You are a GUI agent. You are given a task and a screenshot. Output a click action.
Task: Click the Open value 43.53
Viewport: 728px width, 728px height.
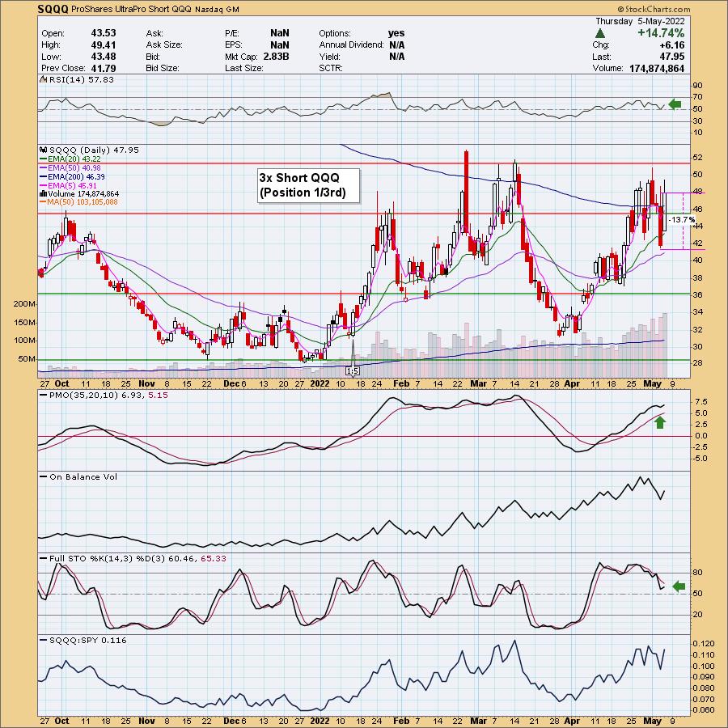coord(104,33)
